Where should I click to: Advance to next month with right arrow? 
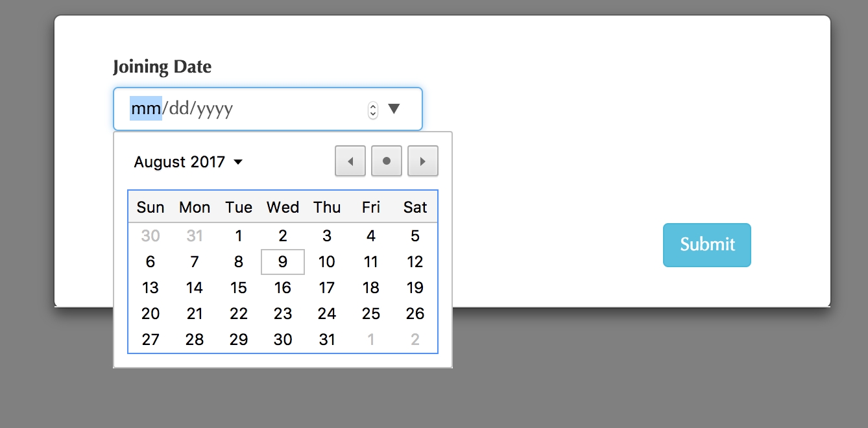pyautogui.click(x=423, y=161)
